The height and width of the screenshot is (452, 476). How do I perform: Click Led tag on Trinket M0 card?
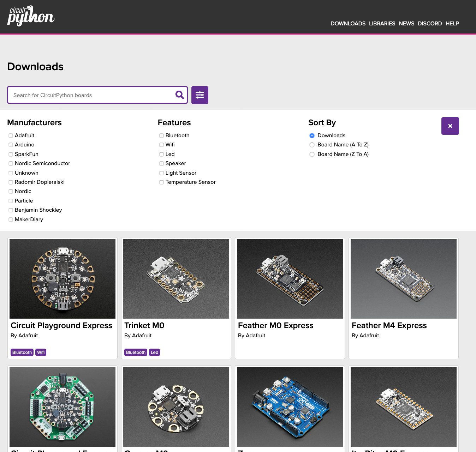click(x=155, y=352)
